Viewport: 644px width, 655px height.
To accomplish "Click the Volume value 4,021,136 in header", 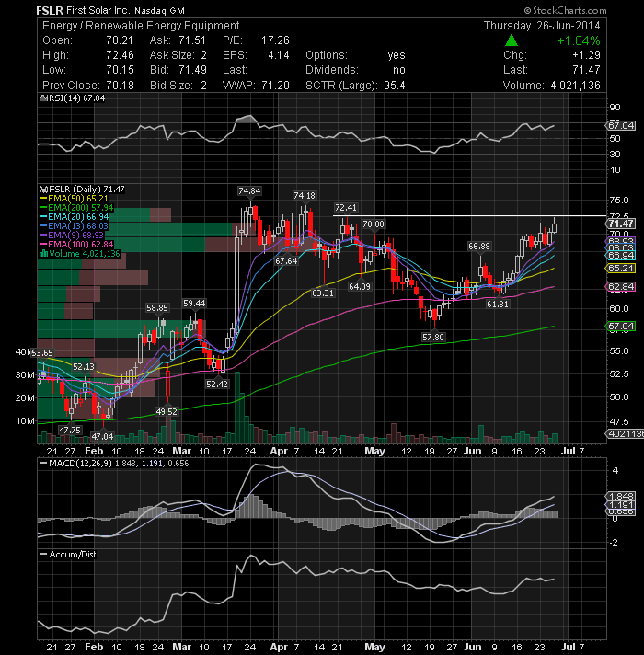I will click(575, 86).
